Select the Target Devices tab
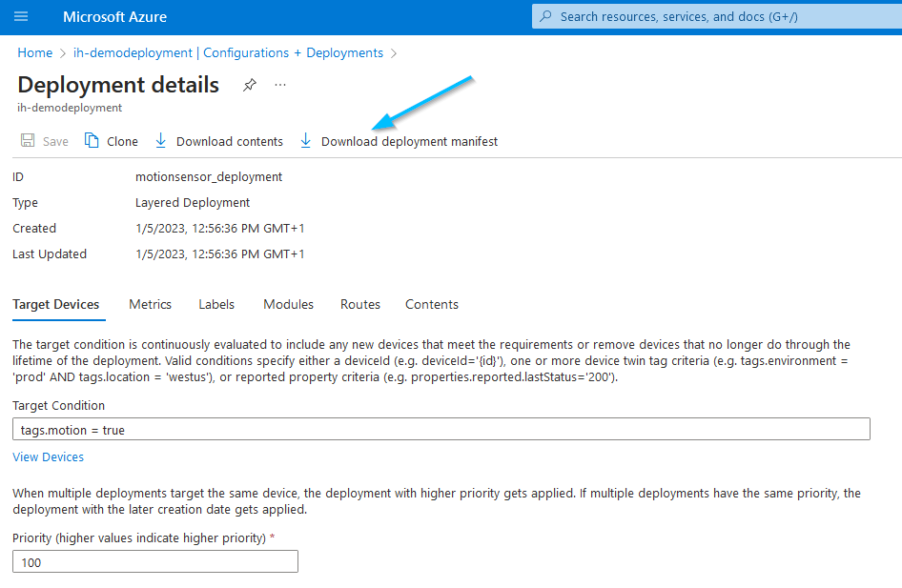The image size is (902, 588). [x=56, y=304]
